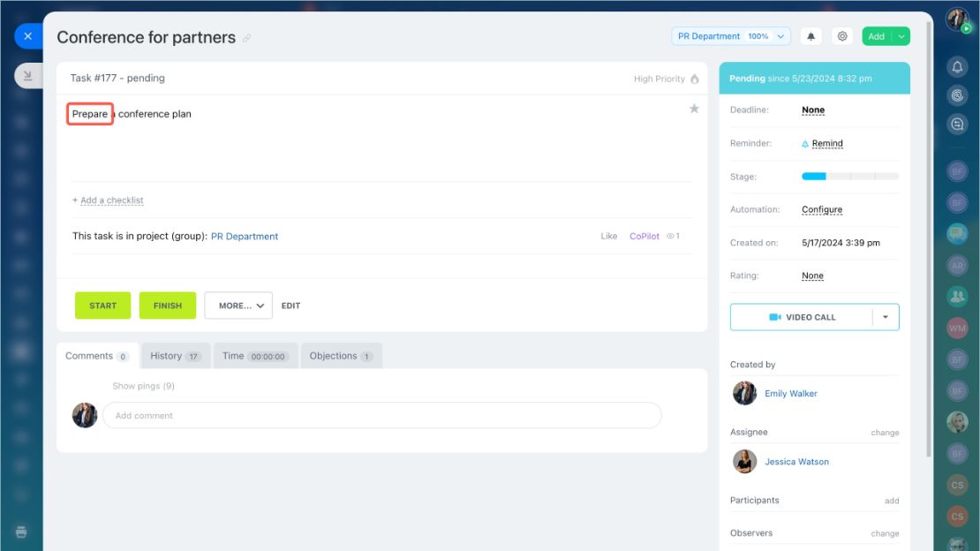Click the bell mute icon in the task header
980x551 pixels.
(810, 36)
